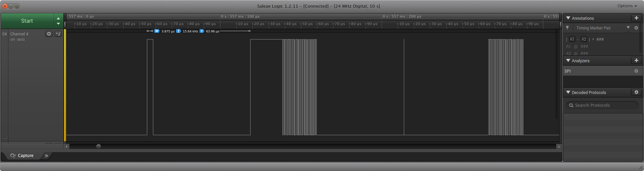Viewport: 644px width, 171px height.
Task: Open Timing Marker Pair gear settings
Action: point(636,28)
